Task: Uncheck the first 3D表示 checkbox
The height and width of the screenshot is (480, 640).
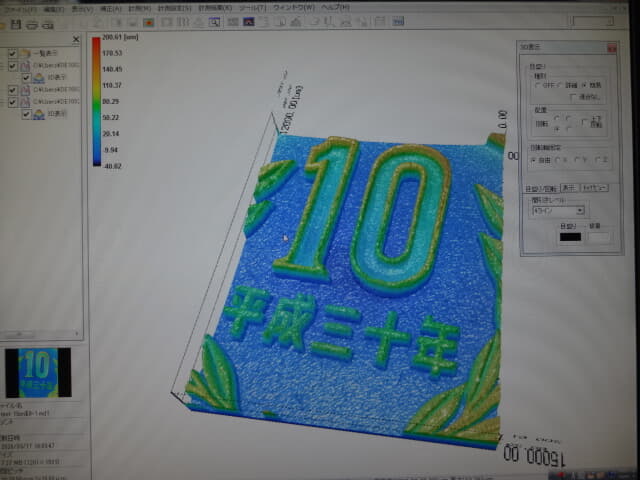Action: [x=27, y=78]
